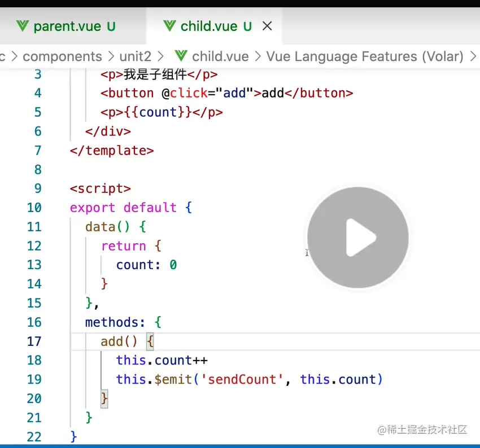Click the text 'export default'
This screenshot has width=480, height=448.
[x=123, y=208]
